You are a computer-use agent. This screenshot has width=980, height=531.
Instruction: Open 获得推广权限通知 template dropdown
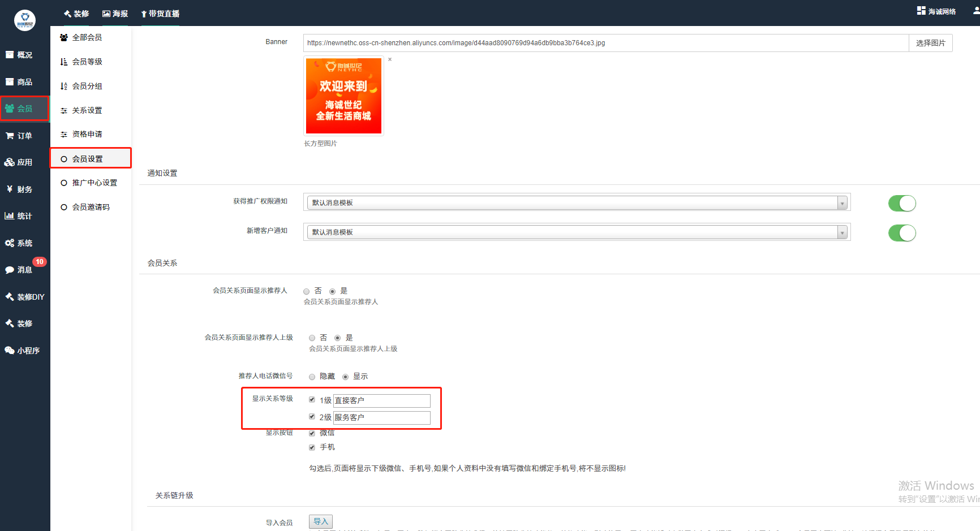click(x=577, y=202)
